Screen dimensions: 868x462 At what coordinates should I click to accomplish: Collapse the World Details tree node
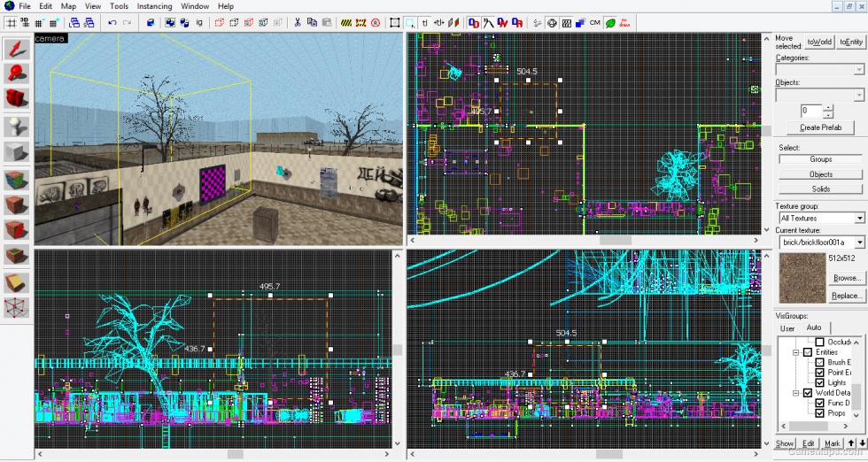pos(795,393)
